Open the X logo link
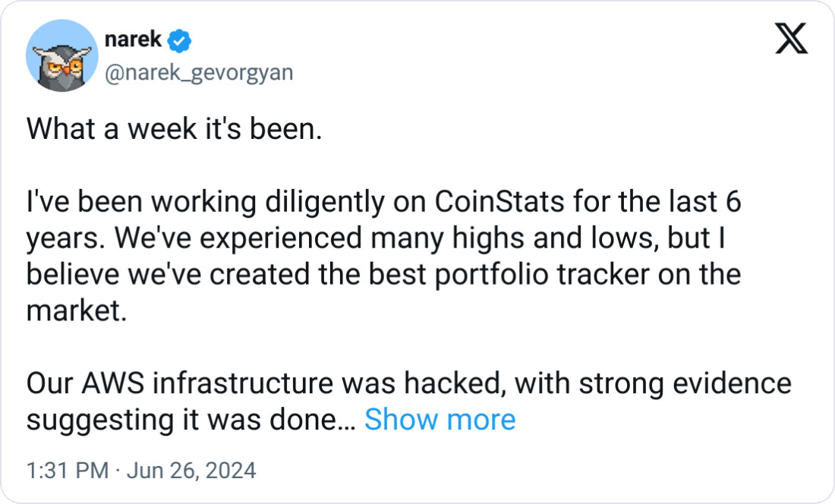Screen dimensions: 835x504 click(791, 38)
